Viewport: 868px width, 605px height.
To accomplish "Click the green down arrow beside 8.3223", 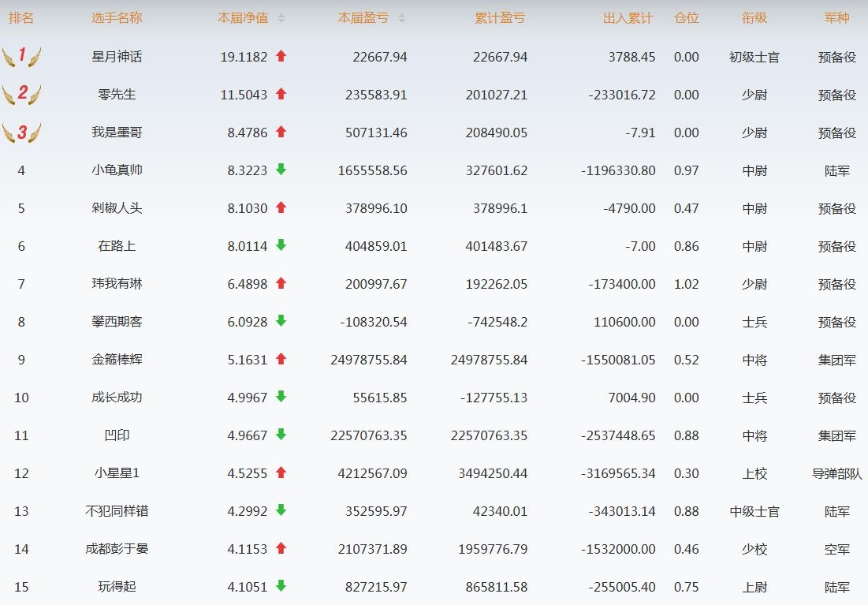I will pos(281,170).
